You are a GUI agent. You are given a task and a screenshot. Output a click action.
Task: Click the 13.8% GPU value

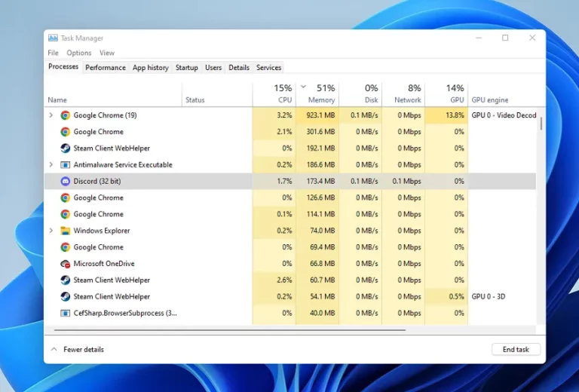tap(455, 115)
